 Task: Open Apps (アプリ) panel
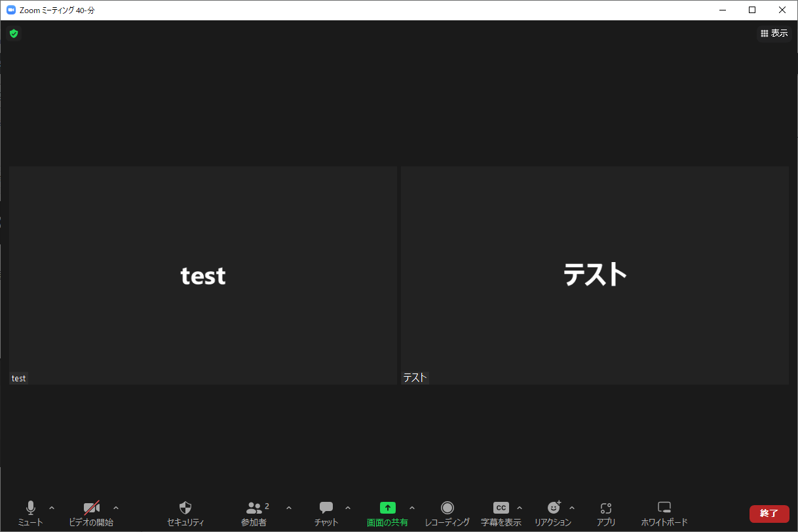coord(606,513)
